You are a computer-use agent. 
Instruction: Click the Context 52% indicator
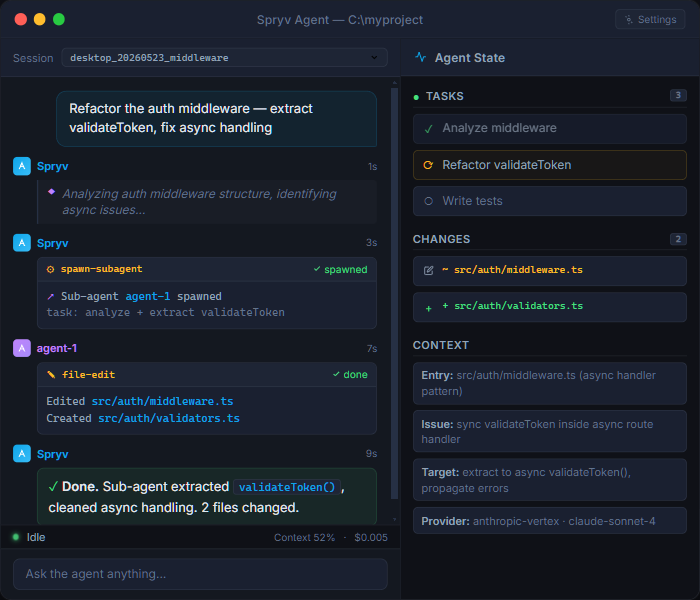click(x=304, y=538)
